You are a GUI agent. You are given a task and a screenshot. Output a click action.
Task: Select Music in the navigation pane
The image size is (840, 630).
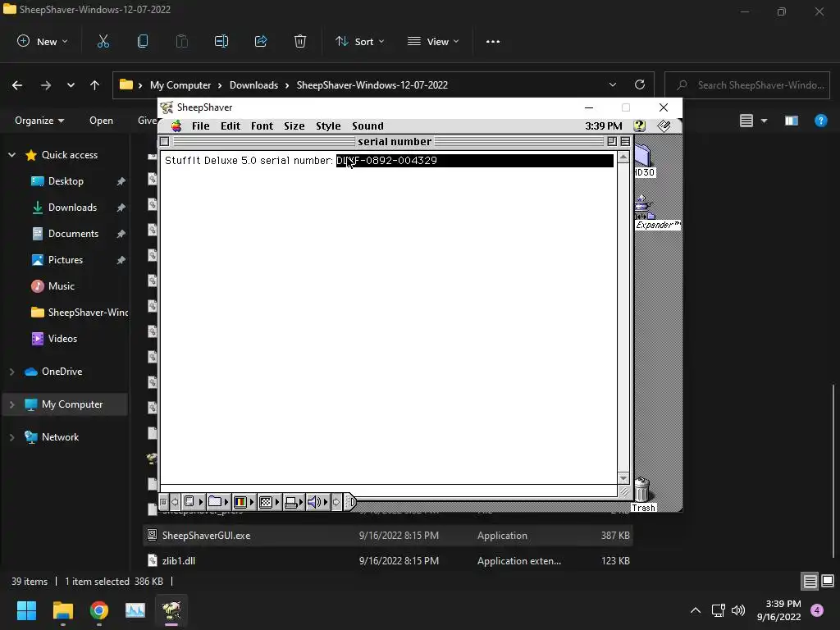coord(61,286)
